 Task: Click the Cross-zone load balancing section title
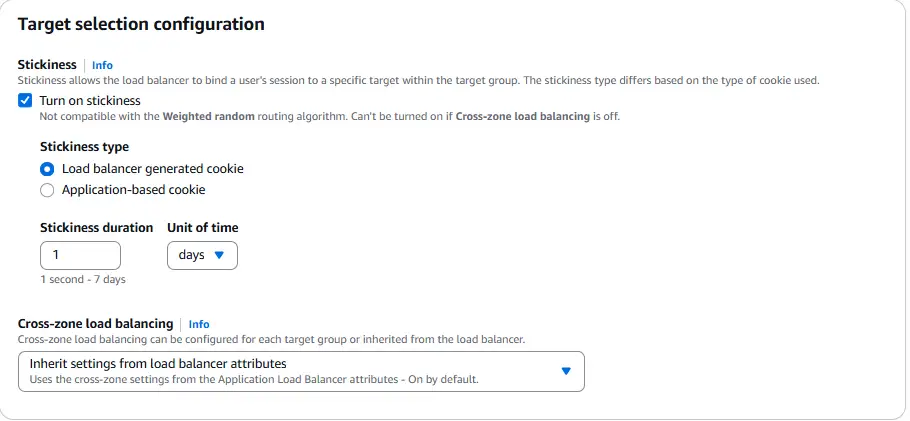(96, 323)
